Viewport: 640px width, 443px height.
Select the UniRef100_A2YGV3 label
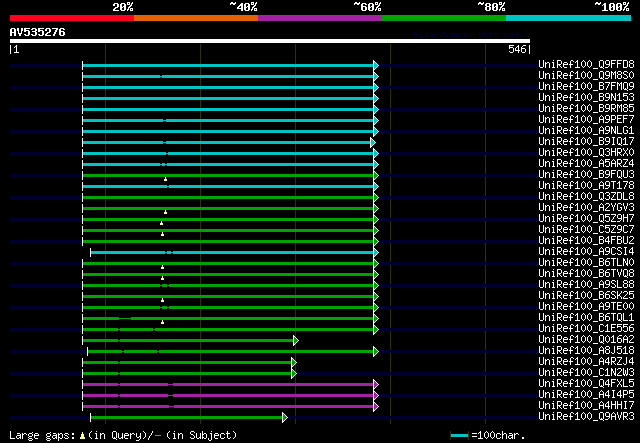586,208
